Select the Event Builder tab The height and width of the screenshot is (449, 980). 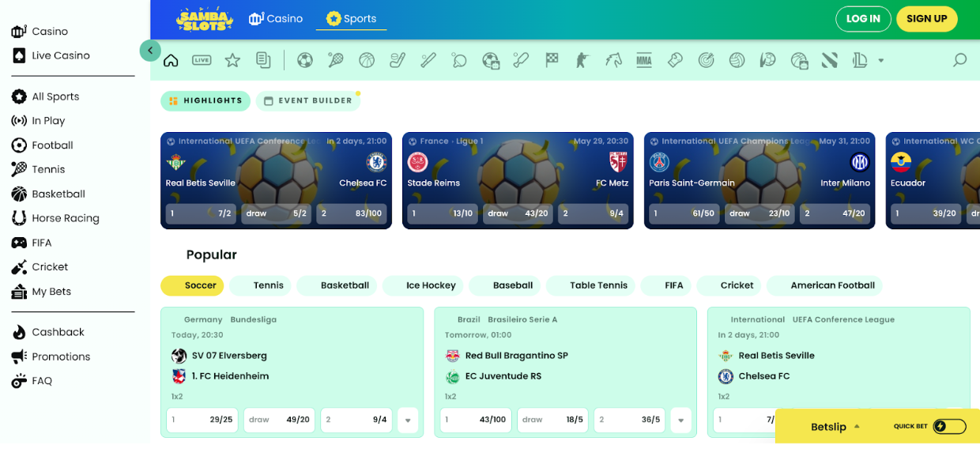pyautogui.click(x=308, y=101)
